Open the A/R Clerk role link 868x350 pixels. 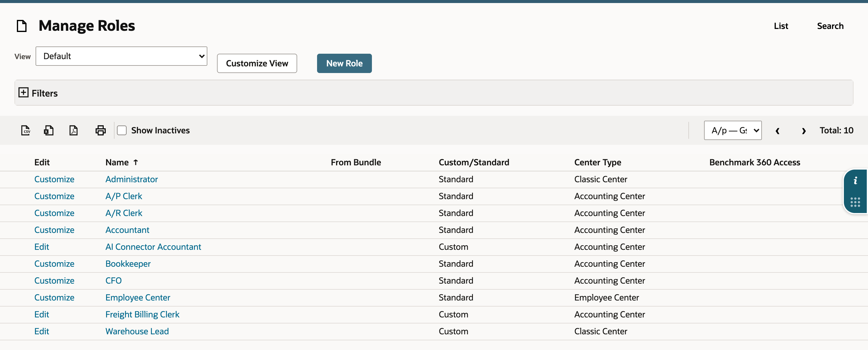click(x=124, y=213)
